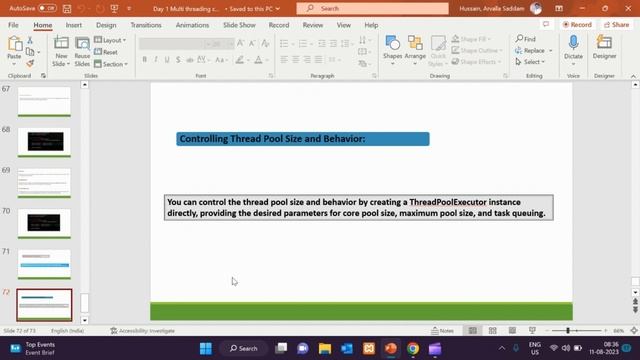Open the File menu

point(13,25)
